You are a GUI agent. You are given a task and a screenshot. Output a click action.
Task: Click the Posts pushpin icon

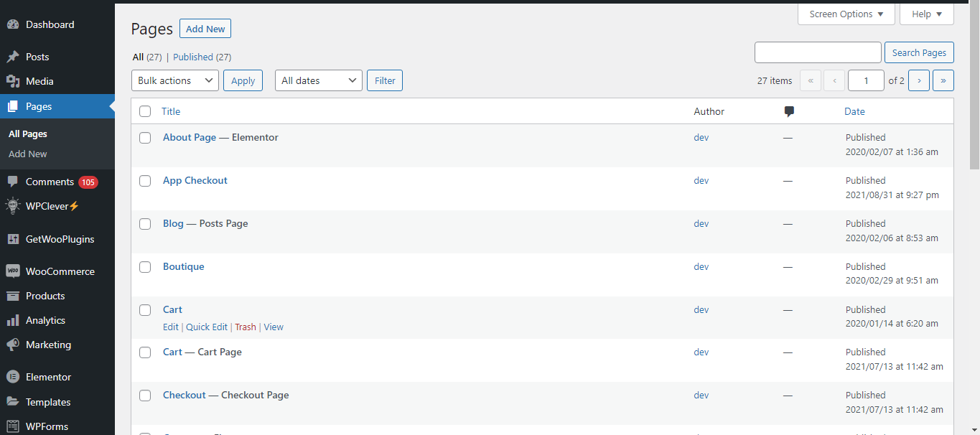click(x=13, y=57)
